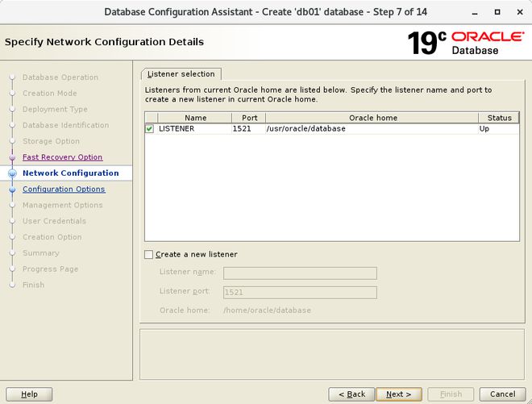Minimize the Database Configuration Assistant window

pyautogui.click(x=475, y=13)
